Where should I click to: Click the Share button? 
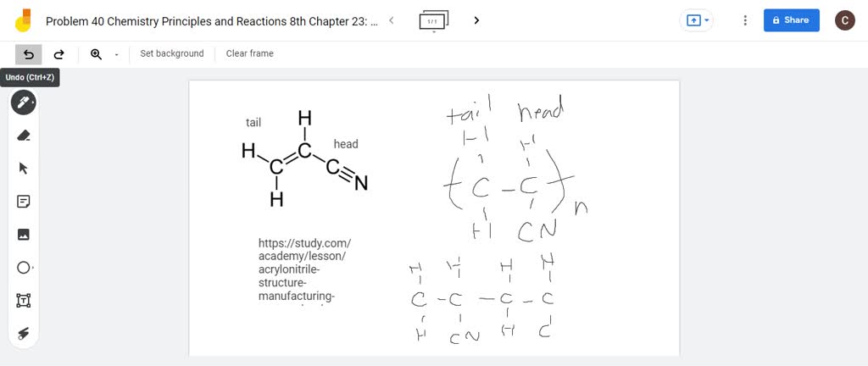click(x=791, y=19)
